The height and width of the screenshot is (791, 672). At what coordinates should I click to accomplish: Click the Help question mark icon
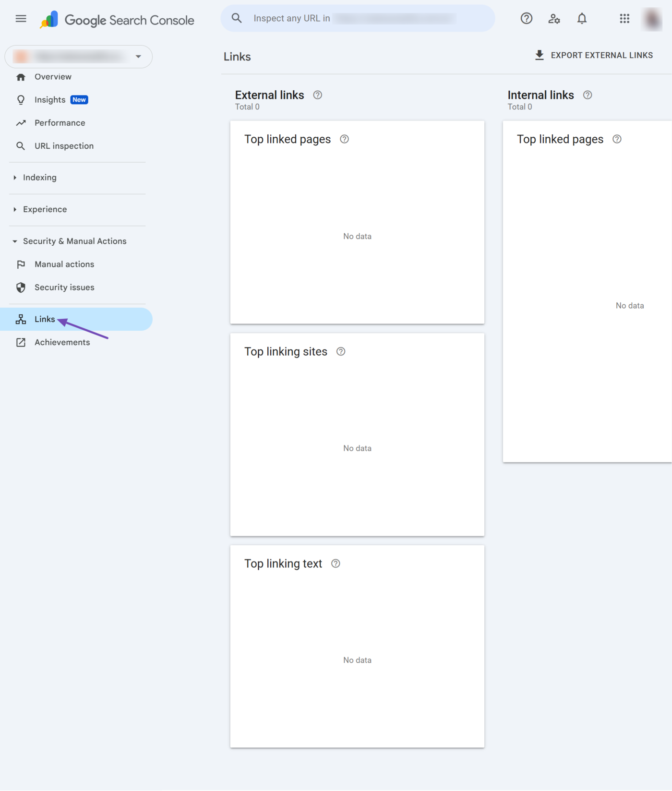tap(526, 19)
